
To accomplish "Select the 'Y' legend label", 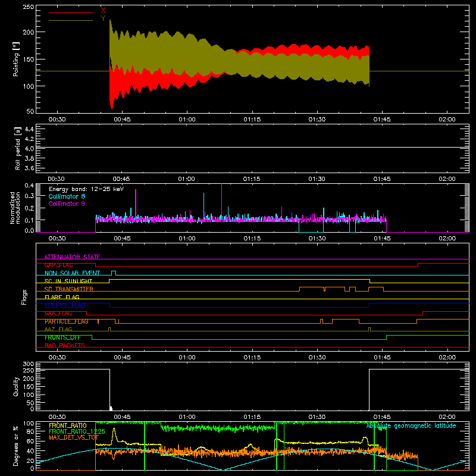I will tap(103, 18).
